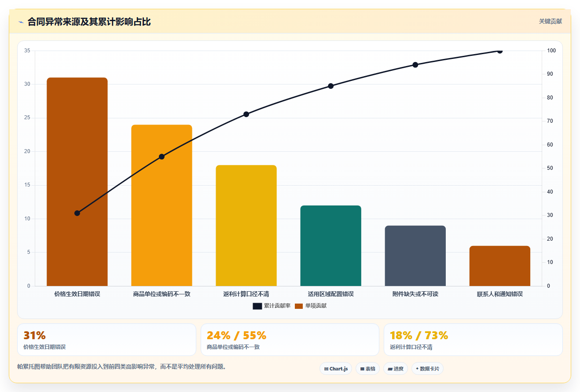Click the 附件缺失或不可读 gray bar

pyautogui.click(x=415, y=256)
